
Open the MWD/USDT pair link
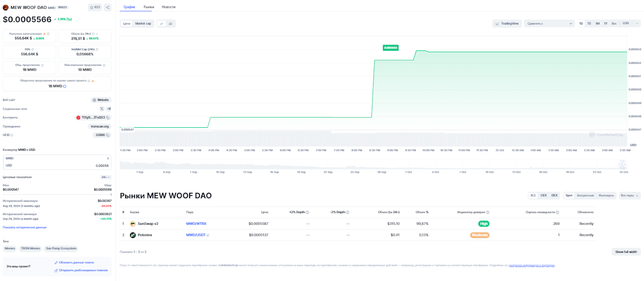click(x=196, y=235)
